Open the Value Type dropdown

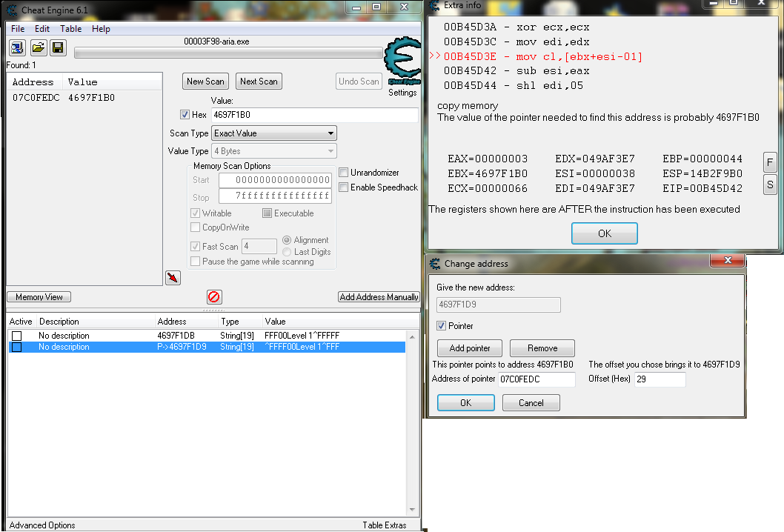point(273,151)
